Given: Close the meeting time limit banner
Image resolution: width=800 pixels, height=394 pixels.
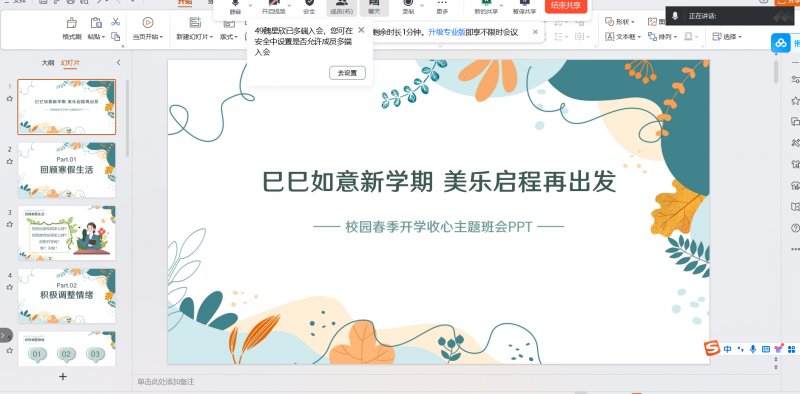Looking at the screenshot, I should 535,32.
